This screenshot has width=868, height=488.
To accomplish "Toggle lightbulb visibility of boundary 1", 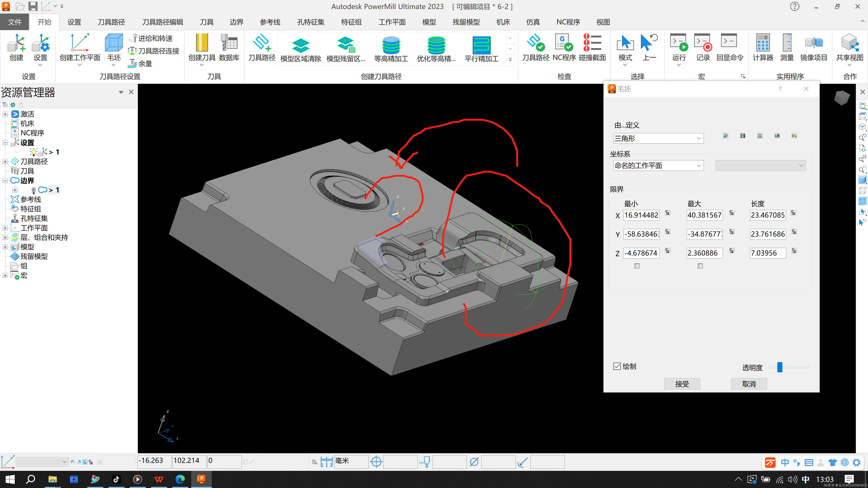I will point(33,190).
